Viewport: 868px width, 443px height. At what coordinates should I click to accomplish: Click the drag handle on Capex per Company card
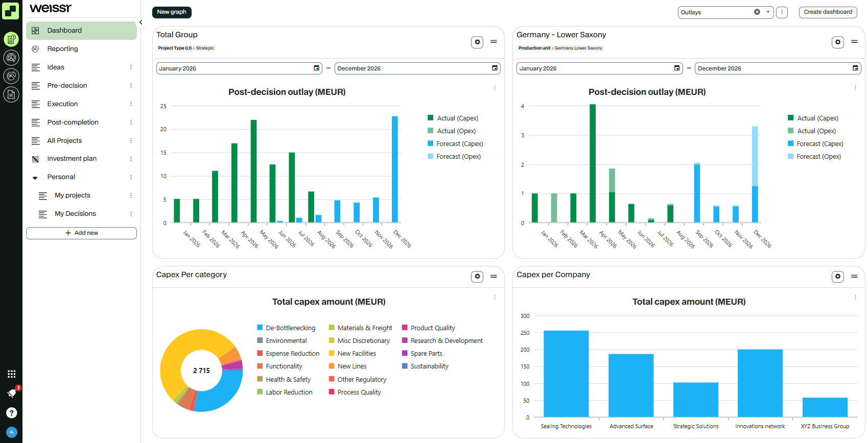click(854, 276)
